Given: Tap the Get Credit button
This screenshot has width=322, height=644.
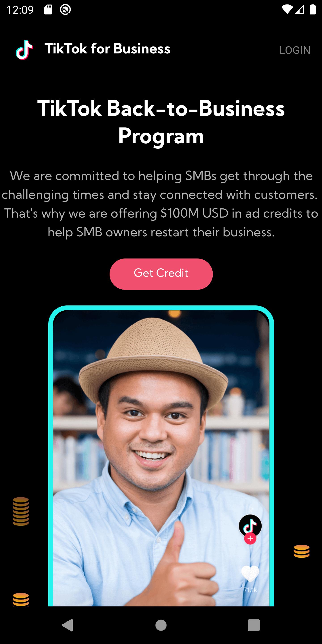Looking at the screenshot, I should [x=161, y=274].
